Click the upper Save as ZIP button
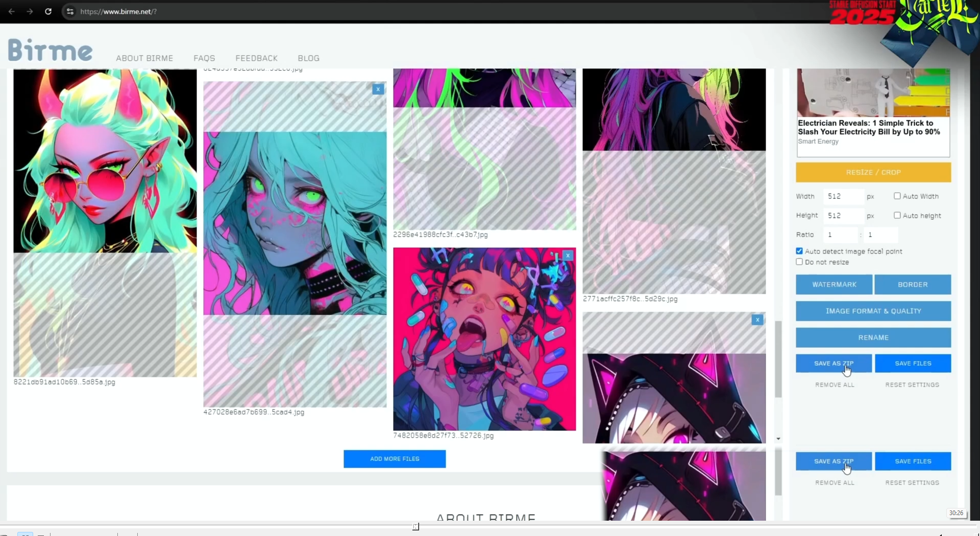The width and height of the screenshot is (980, 536). pyautogui.click(x=834, y=363)
